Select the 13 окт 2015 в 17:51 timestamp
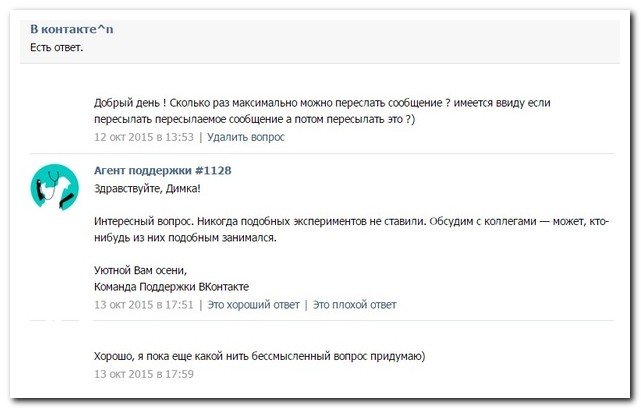This screenshot has height=409, width=641. (144, 305)
